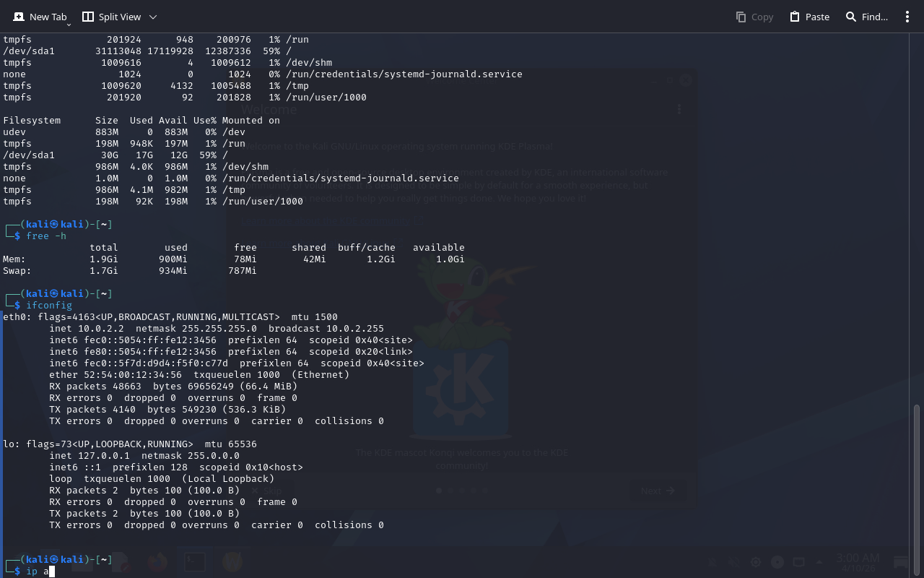Open a new terminal tab
The height and width of the screenshot is (578, 924).
point(40,17)
